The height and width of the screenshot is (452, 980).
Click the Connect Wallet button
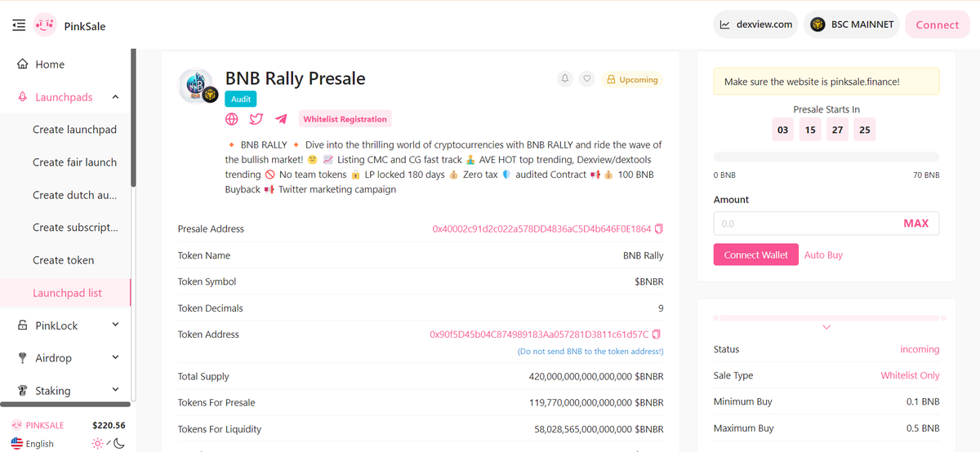tap(756, 255)
